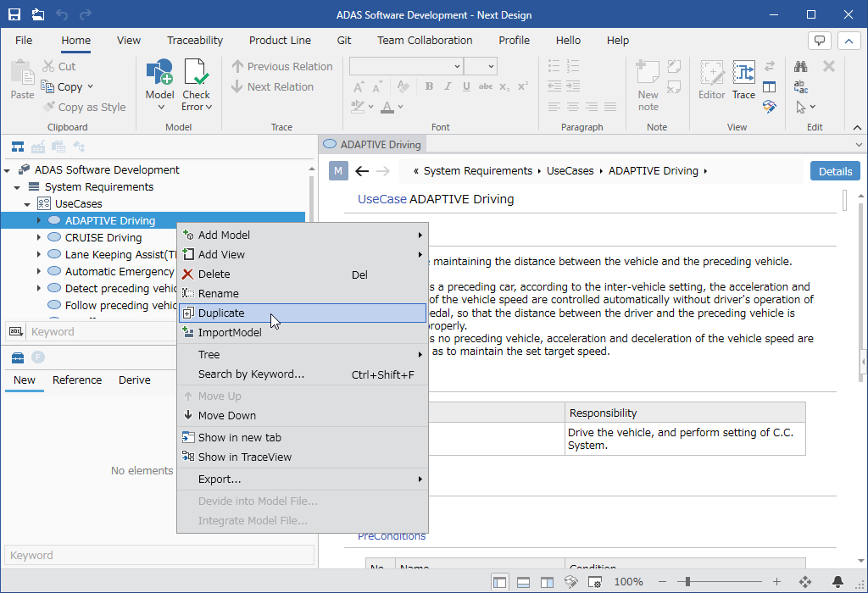The width and height of the screenshot is (868, 593).
Task: Toggle the Trace view button in the ribbon
Action: 743,80
